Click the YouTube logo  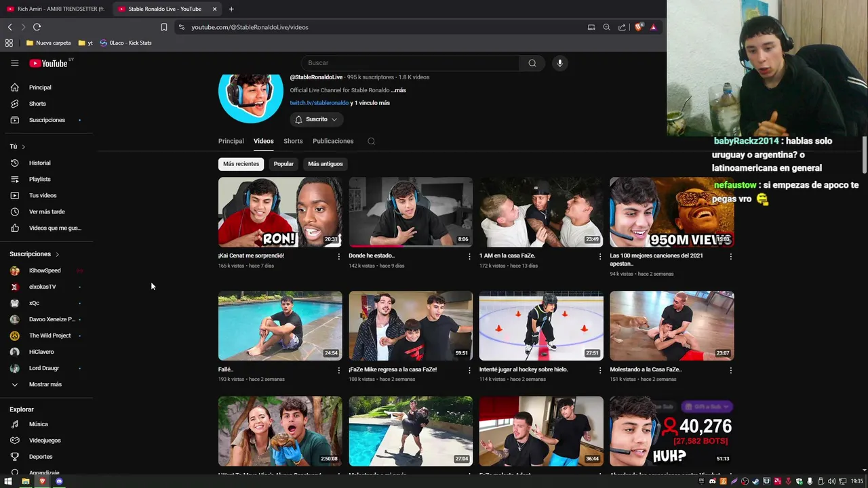(48, 63)
